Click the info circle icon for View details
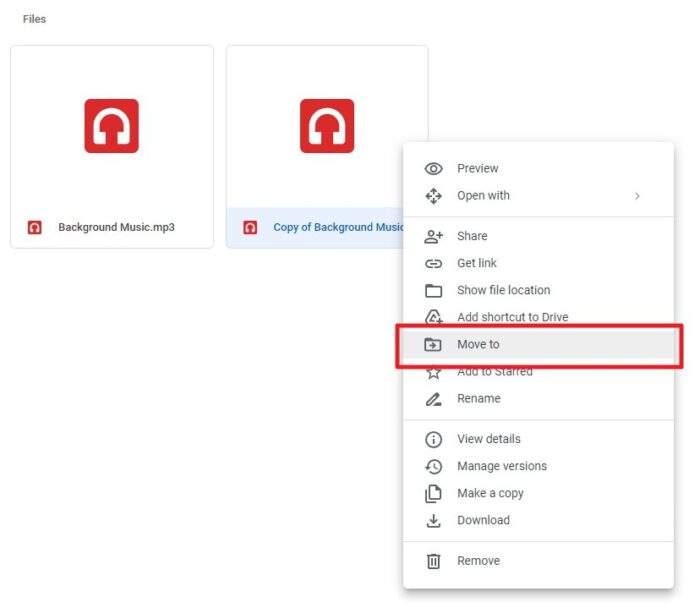The image size is (700, 608). click(433, 439)
